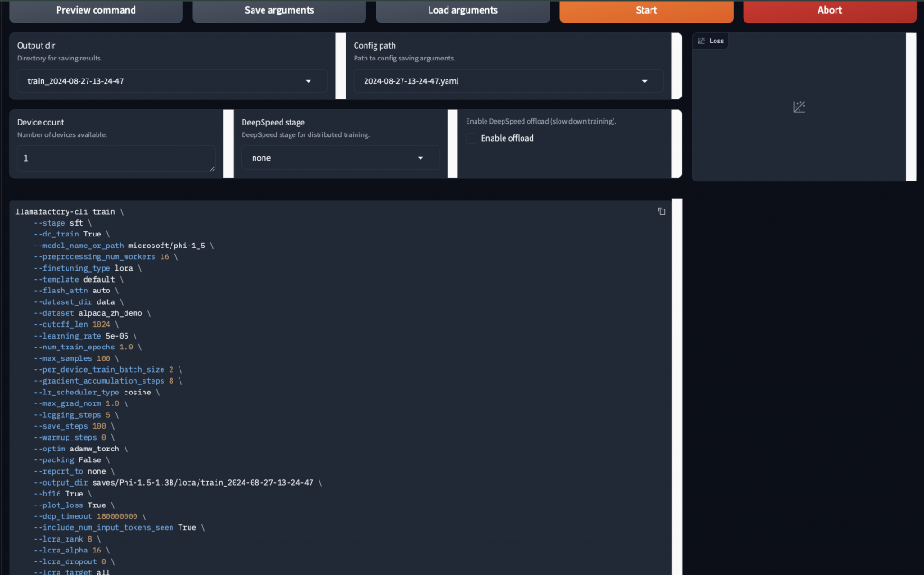Click the '--dataset alpaca_zh_demo' line
Viewport: 924px width, 575px height.
click(92, 313)
